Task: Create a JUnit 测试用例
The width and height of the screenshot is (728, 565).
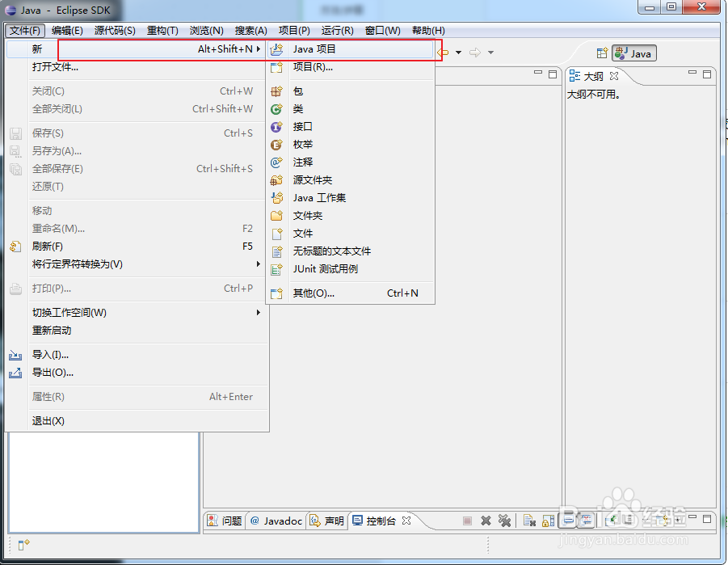Action: [x=351, y=269]
